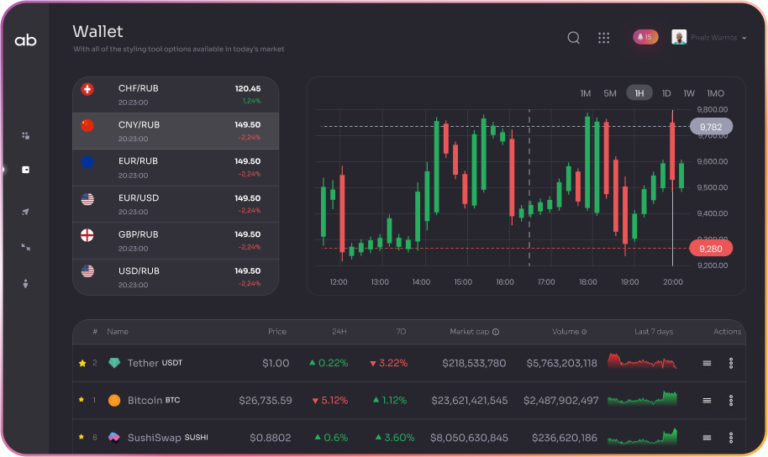Click the 9,782 price marker on chart
Image resolution: width=768 pixels, height=457 pixels.
711,127
